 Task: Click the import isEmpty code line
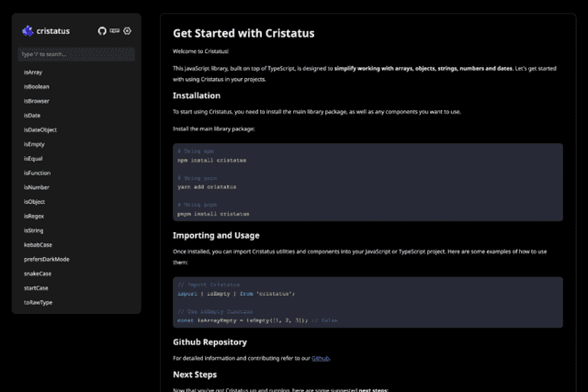point(236,294)
